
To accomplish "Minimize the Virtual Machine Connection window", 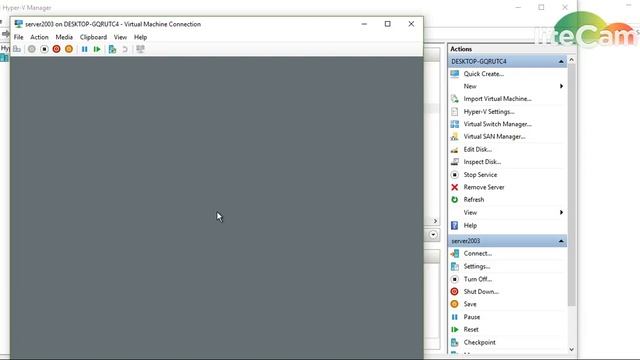I will click(364, 24).
